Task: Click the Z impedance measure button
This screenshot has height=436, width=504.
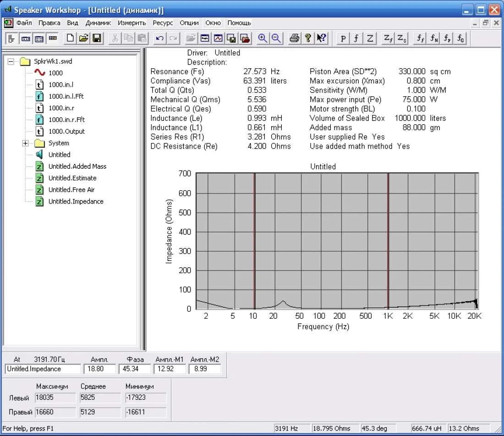Action: pos(370,39)
